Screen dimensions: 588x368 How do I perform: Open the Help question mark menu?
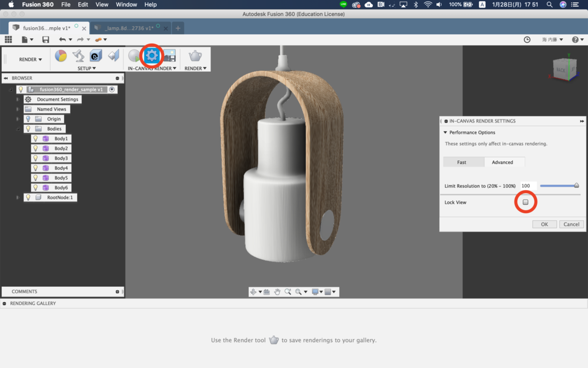point(577,39)
